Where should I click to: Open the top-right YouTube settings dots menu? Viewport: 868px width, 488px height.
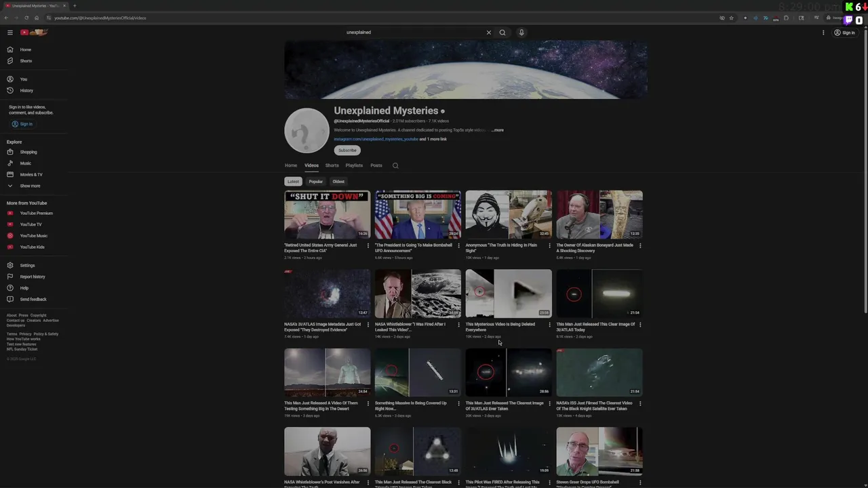coord(823,33)
